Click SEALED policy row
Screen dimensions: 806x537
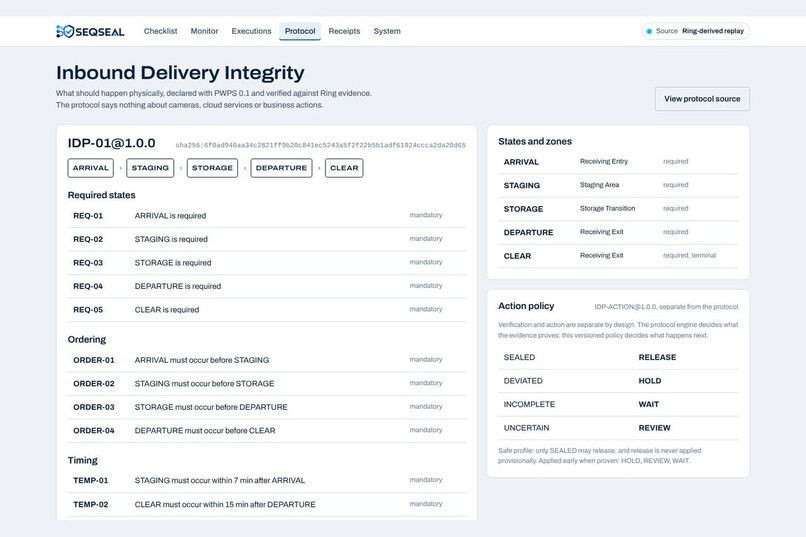(618, 358)
